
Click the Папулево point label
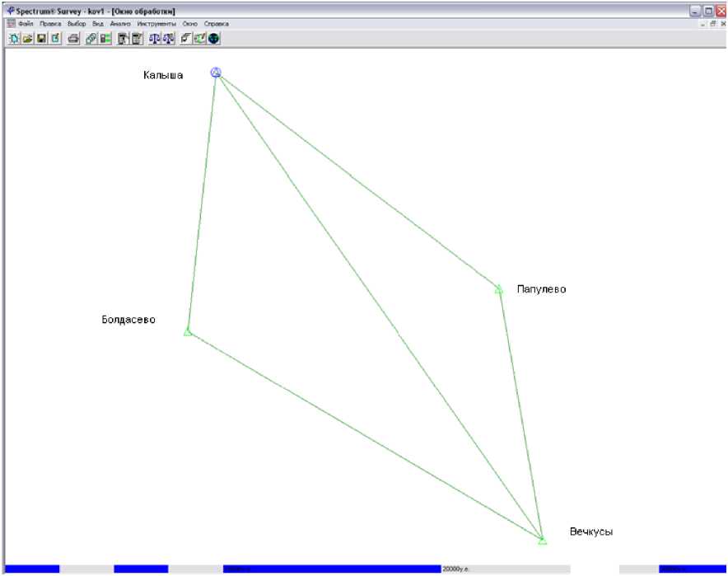(x=541, y=289)
